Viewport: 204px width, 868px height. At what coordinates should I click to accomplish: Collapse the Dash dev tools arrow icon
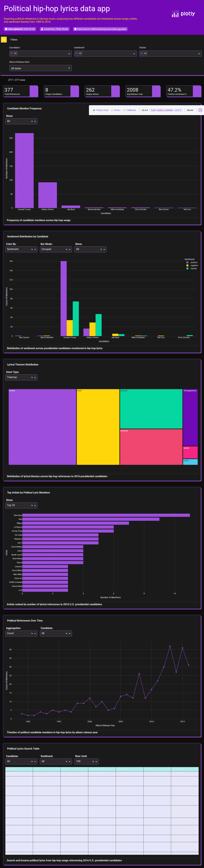point(200,110)
